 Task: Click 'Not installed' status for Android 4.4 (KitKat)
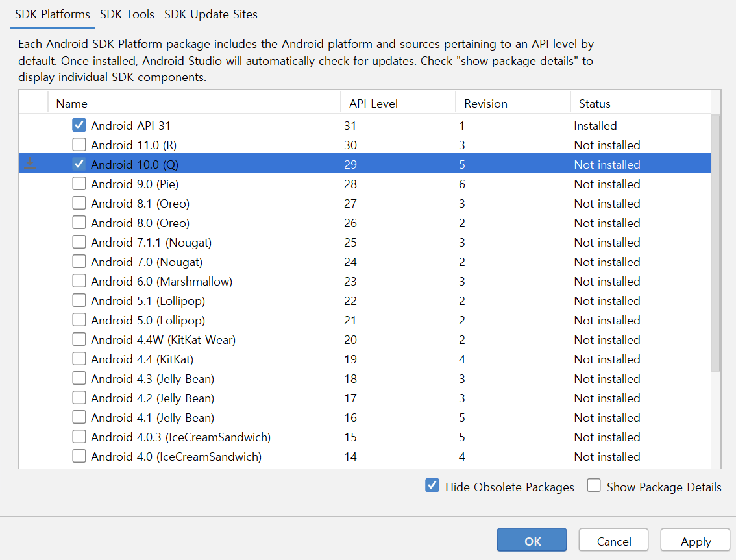607,359
